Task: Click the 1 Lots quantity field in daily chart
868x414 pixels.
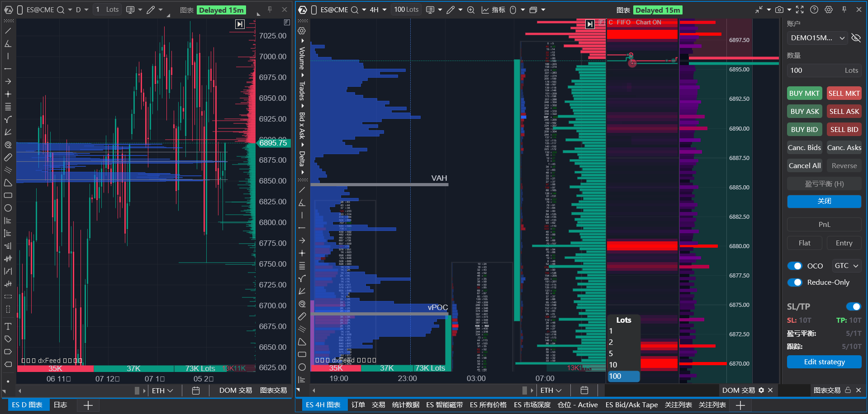Action: 107,9
